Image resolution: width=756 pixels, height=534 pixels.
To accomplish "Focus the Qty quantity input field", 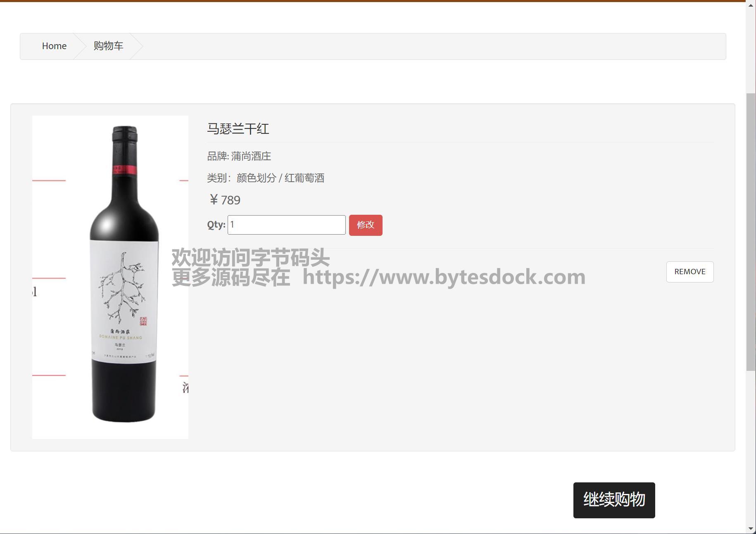I will (x=287, y=225).
